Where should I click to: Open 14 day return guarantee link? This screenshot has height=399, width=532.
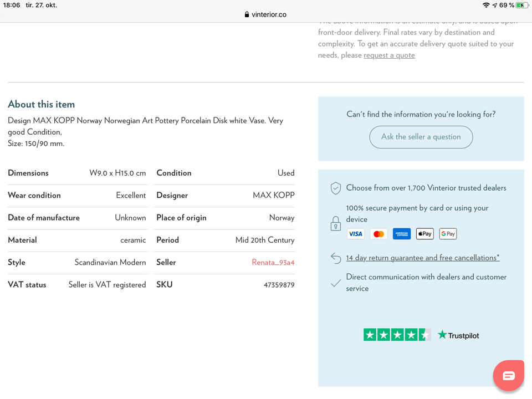coord(423,258)
